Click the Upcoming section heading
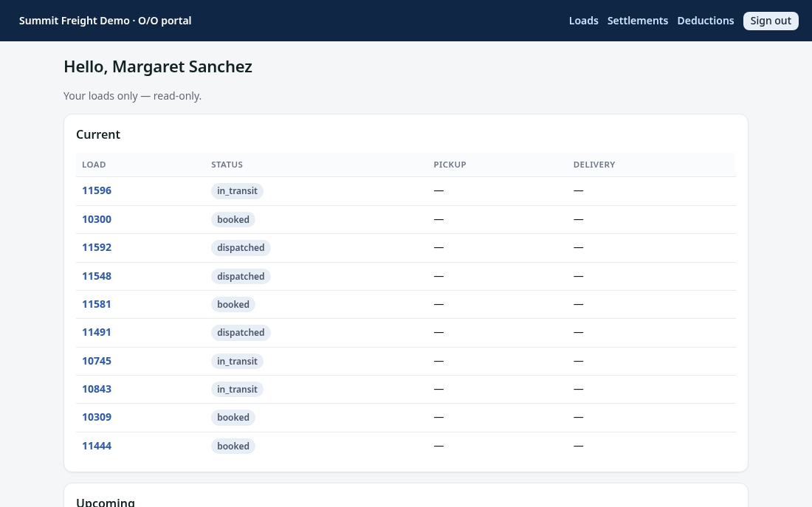 (x=106, y=503)
